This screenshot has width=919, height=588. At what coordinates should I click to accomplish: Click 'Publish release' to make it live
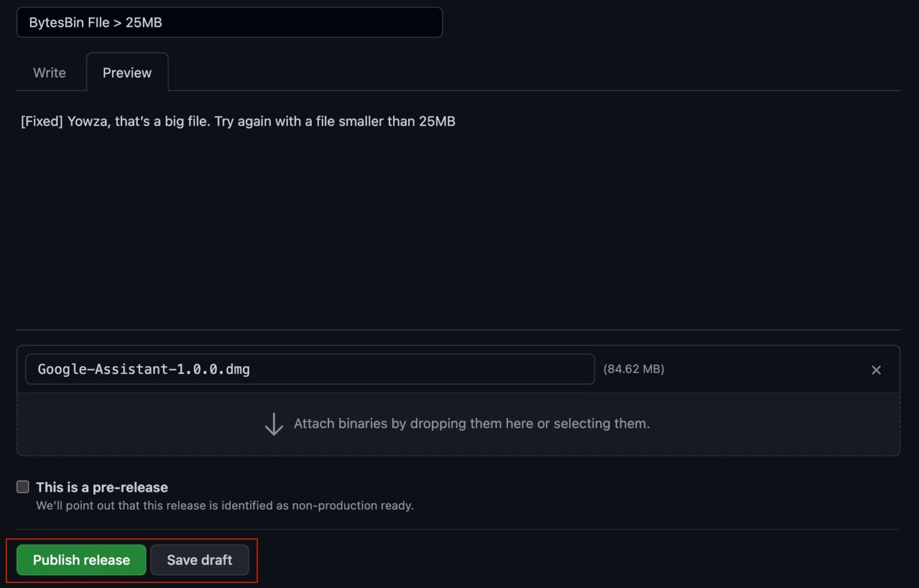coord(81,560)
